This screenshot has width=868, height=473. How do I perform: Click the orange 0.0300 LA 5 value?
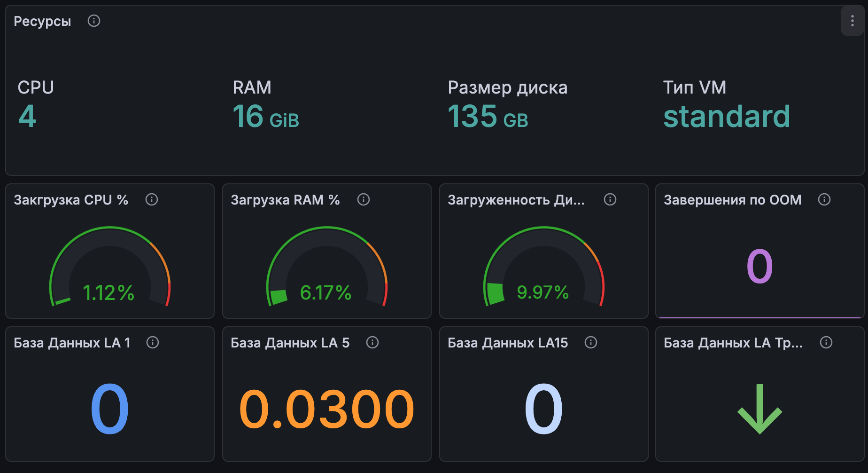pyautogui.click(x=326, y=409)
